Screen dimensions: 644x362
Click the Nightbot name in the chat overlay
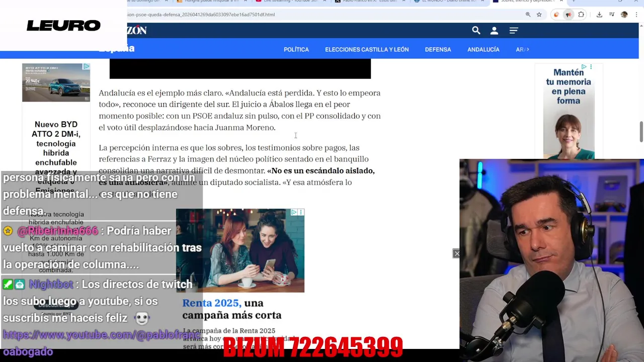click(x=51, y=285)
